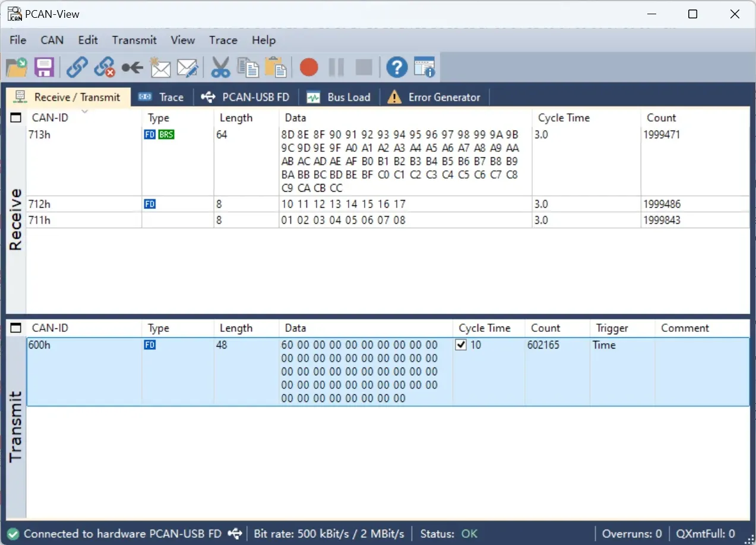Click count value 1999471
The height and width of the screenshot is (545, 756).
[x=662, y=135]
